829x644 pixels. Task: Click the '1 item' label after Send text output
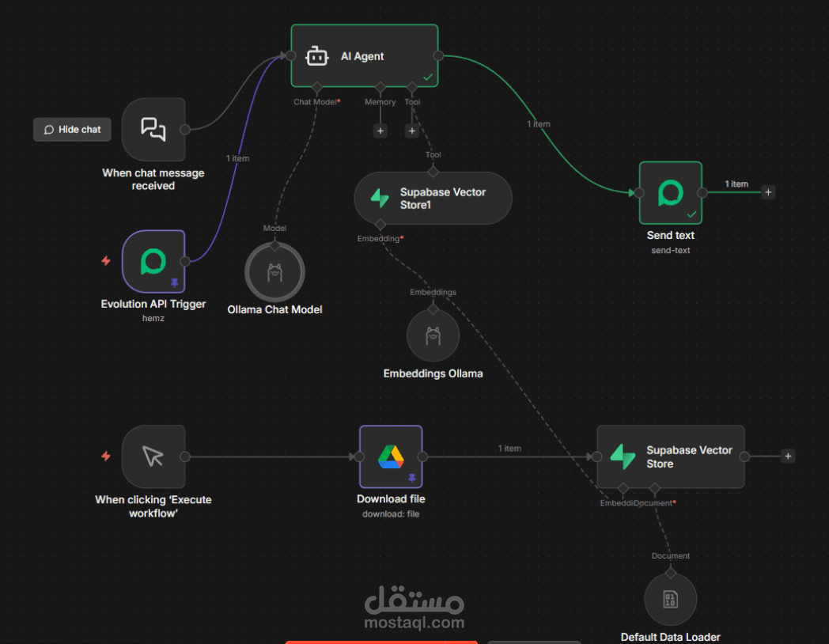[x=736, y=184]
